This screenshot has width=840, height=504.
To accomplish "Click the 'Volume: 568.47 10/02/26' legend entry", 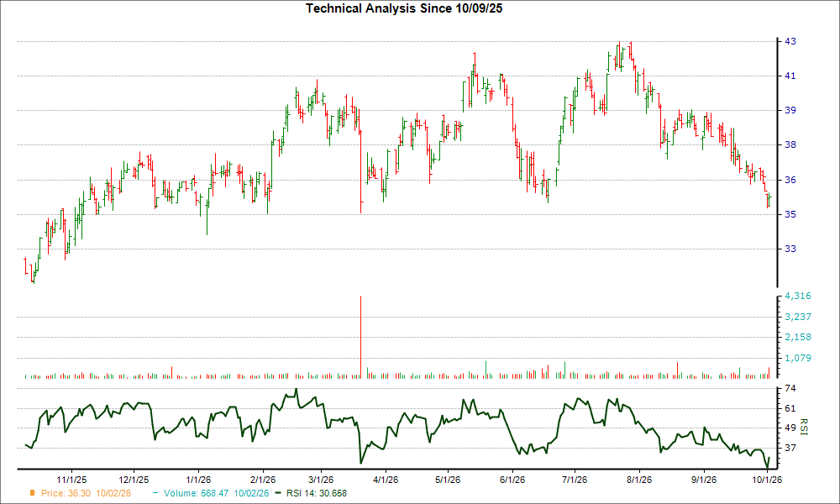I will click(x=217, y=493).
